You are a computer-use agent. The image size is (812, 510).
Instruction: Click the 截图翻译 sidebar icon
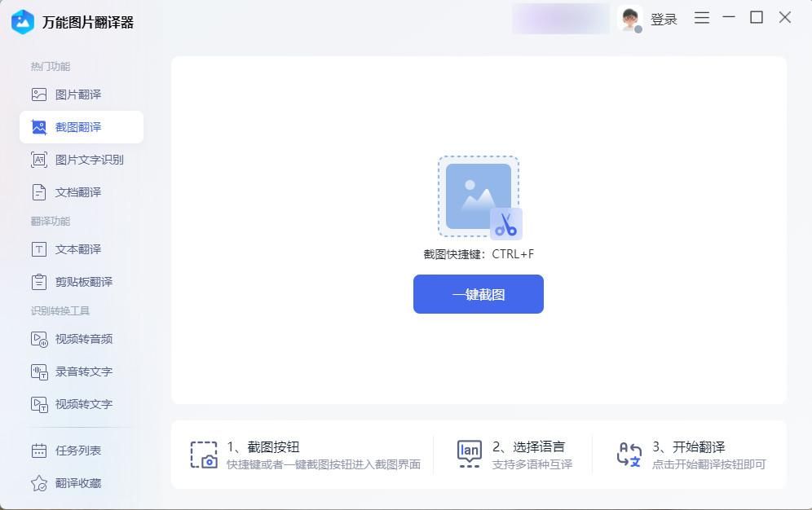coord(39,127)
